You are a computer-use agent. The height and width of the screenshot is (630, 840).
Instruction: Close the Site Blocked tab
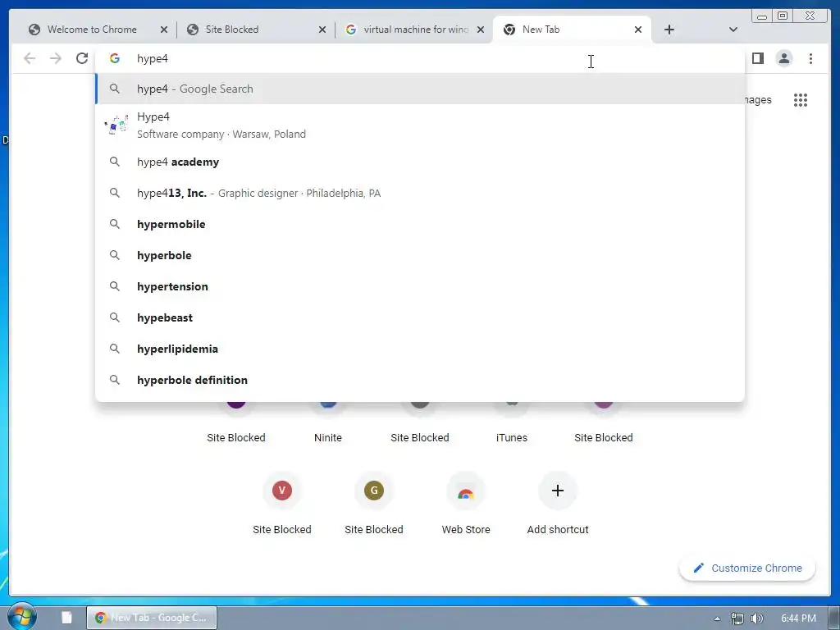322,30
